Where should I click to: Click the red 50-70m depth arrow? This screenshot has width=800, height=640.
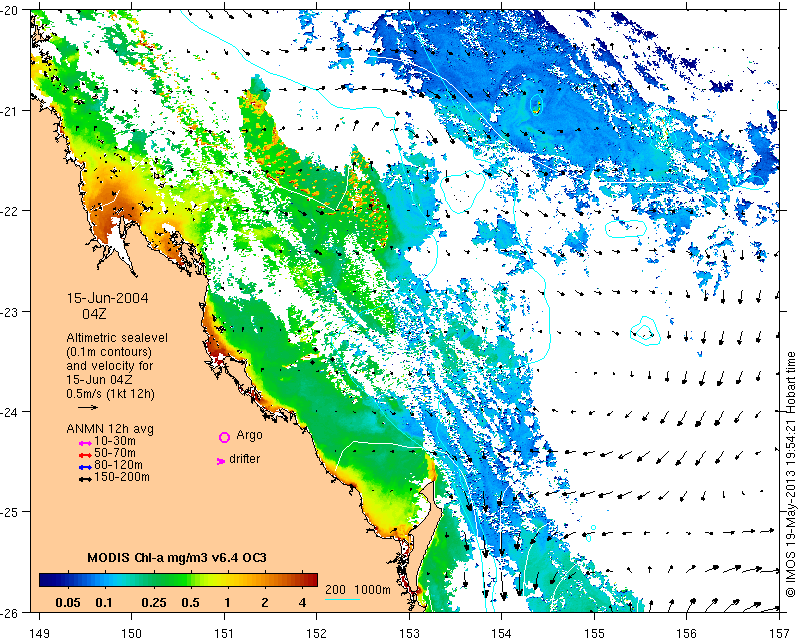(85, 455)
